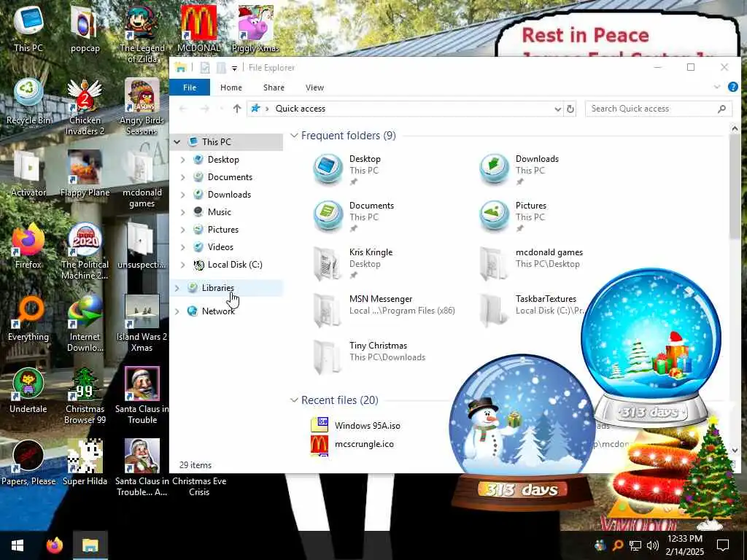Image resolution: width=747 pixels, height=560 pixels.
Task: Click File Explorer taskbar button
Action: click(90, 545)
